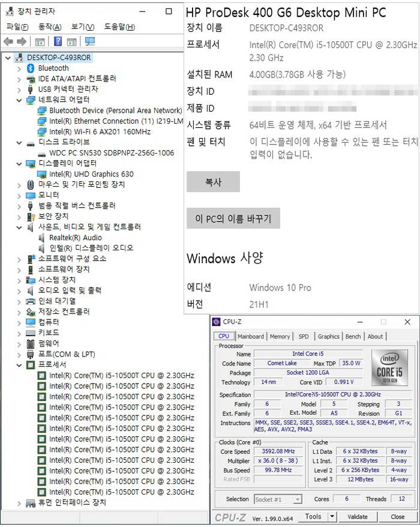Click the USB 커넥터 관리자 icon
The width and height of the screenshot is (420, 527).
tap(31, 89)
